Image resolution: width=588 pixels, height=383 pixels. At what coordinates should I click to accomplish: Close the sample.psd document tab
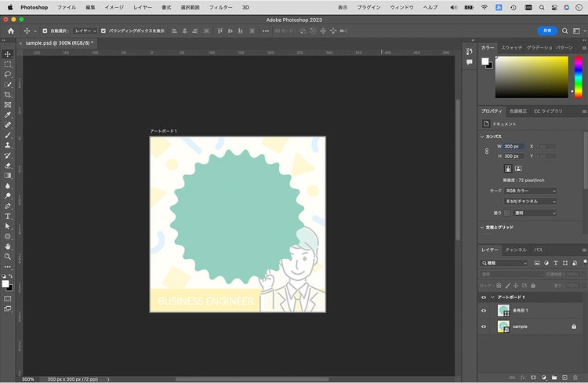click(20, 43)
